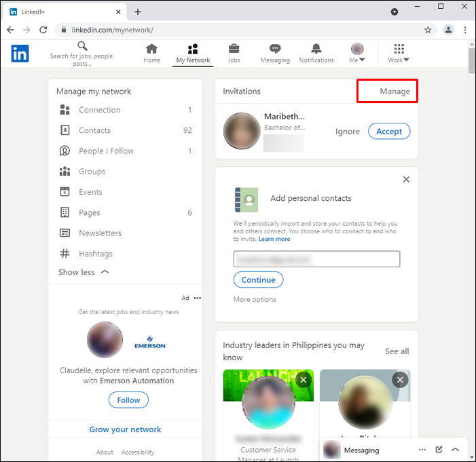
Task: Click the LinkedIn search field text
Action: point(82,60)
